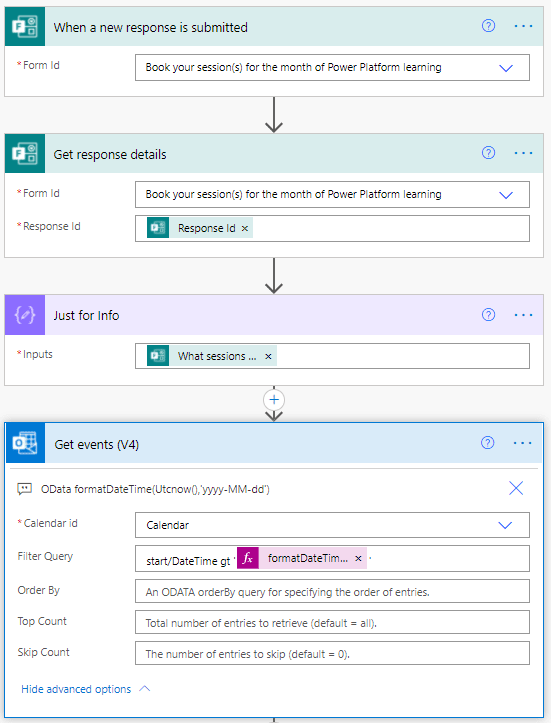551x723 pixels.
Task: Expand the Calendar id dropdown
Action: pyautogui.click(x=505, y=525)
